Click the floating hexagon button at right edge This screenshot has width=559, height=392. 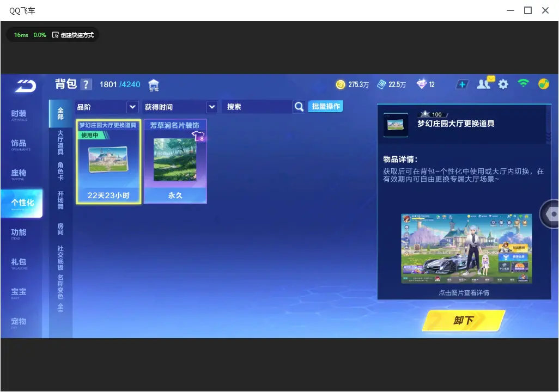tap(550, 214)
